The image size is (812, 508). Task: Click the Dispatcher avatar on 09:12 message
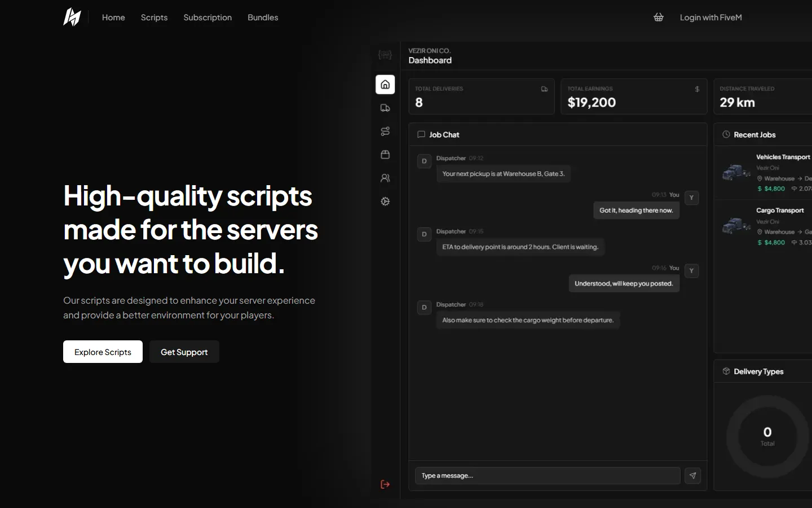(424, 161)
